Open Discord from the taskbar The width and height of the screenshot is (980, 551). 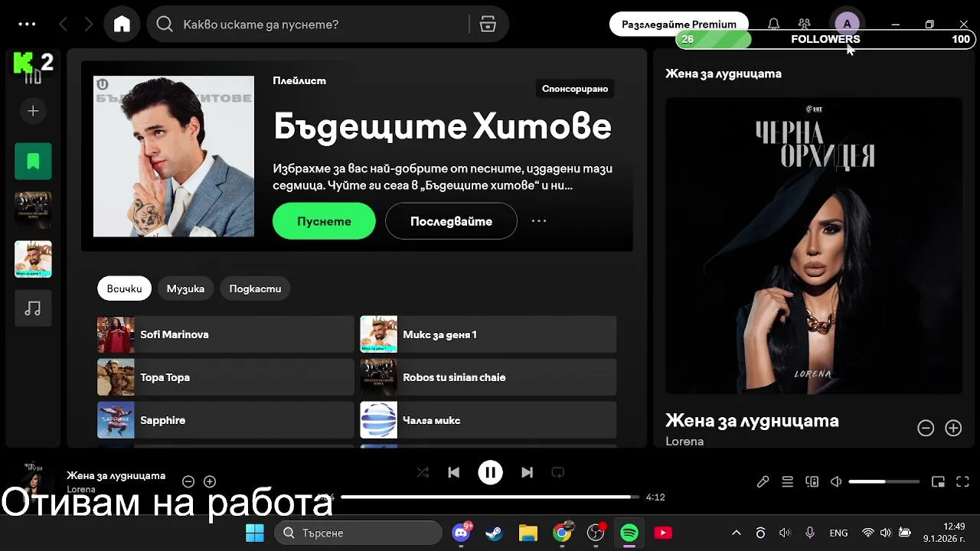[x=461, y=533]
